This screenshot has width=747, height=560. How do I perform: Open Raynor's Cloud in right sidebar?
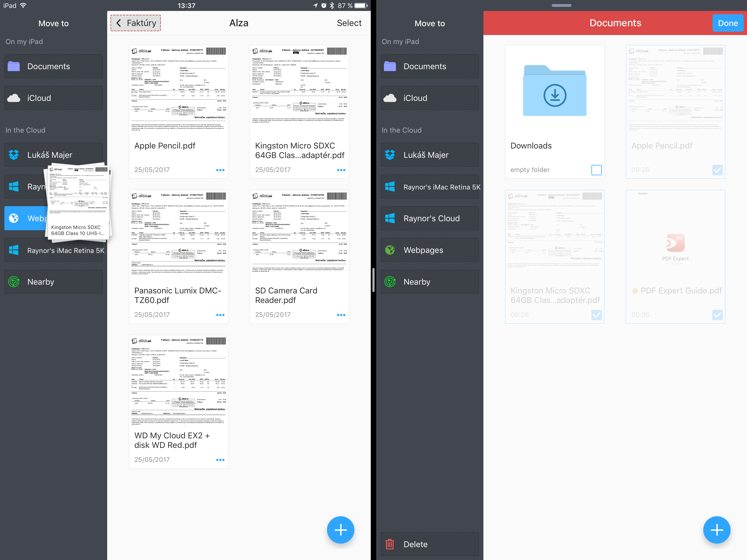pos(430,218)
